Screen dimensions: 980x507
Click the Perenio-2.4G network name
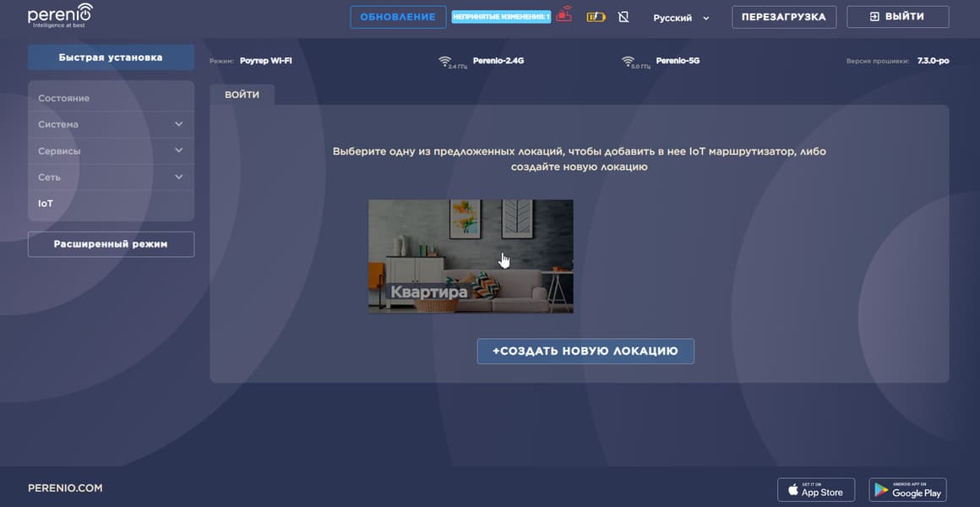point(498,61)
